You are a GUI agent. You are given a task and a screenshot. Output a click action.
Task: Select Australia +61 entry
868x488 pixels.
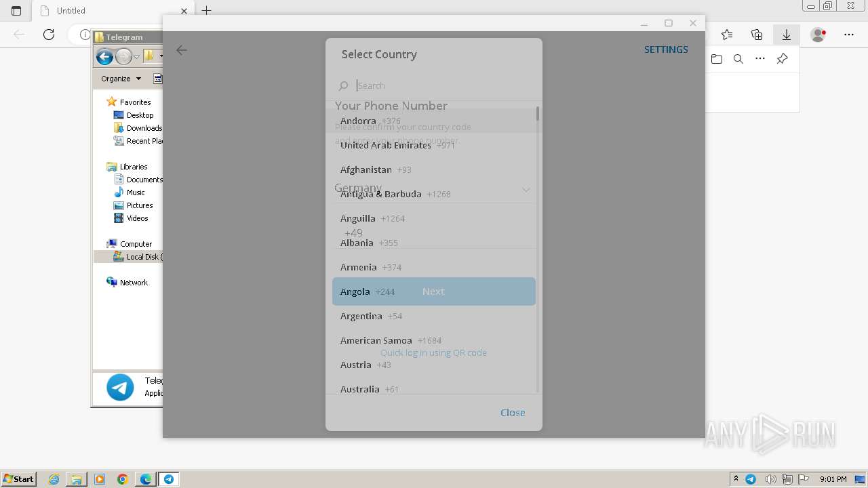coord(434,387)
